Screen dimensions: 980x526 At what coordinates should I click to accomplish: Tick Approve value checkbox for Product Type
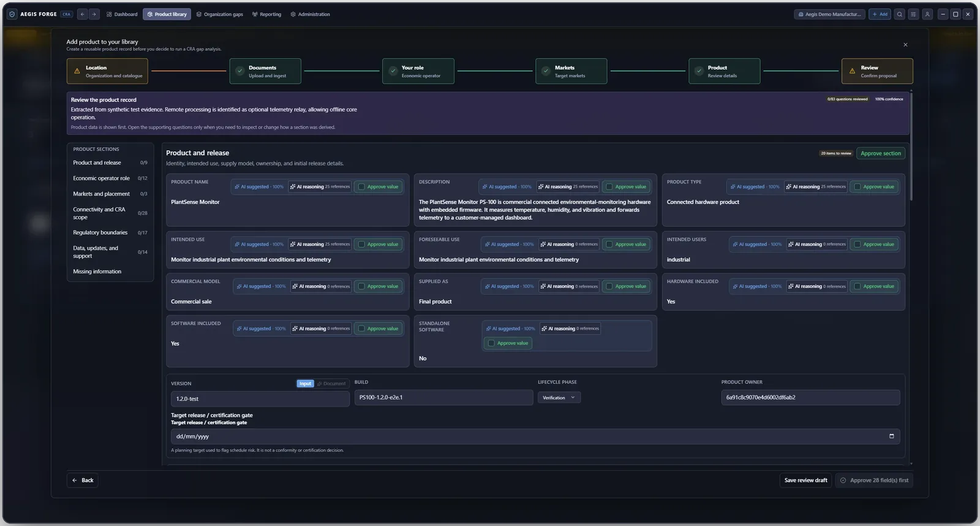coord(858,187)
